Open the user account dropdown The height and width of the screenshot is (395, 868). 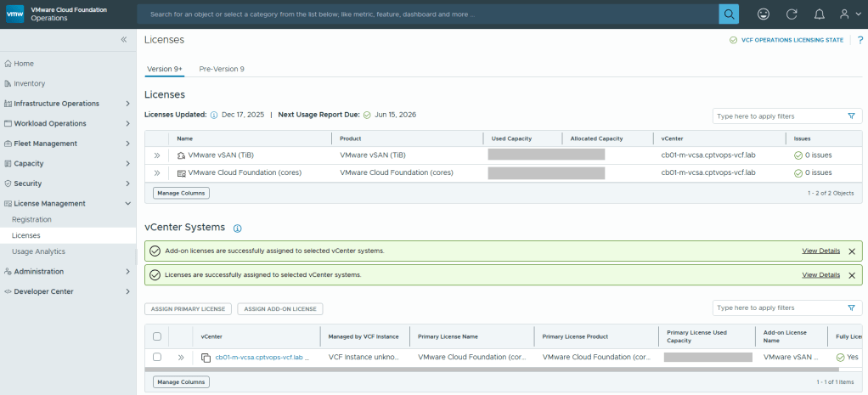849,14
